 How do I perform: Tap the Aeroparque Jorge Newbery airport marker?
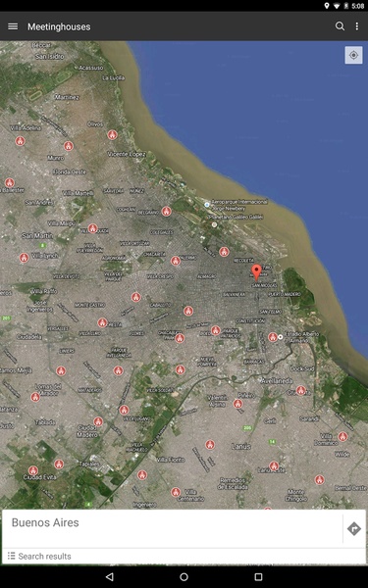(x=207, y=205)
